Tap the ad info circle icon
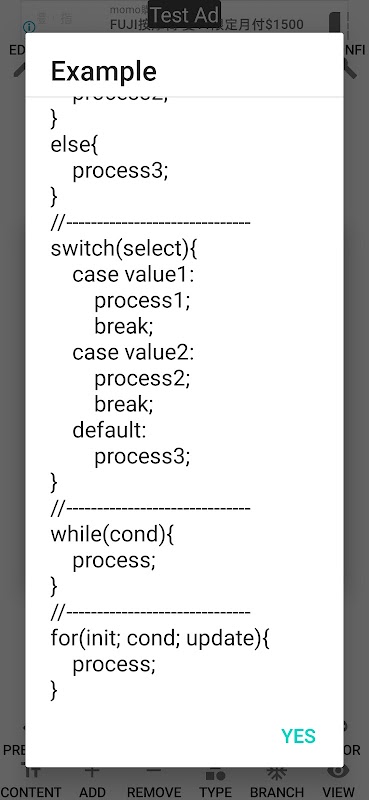 pyautogui.click(x=30, y=27)
